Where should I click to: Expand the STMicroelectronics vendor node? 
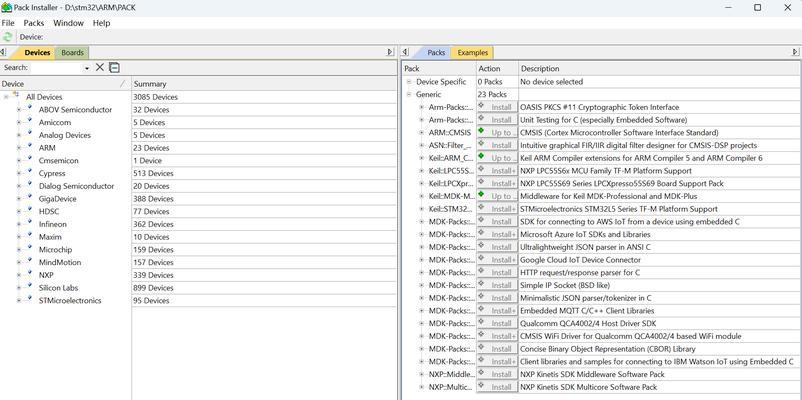tap(18, 301)
